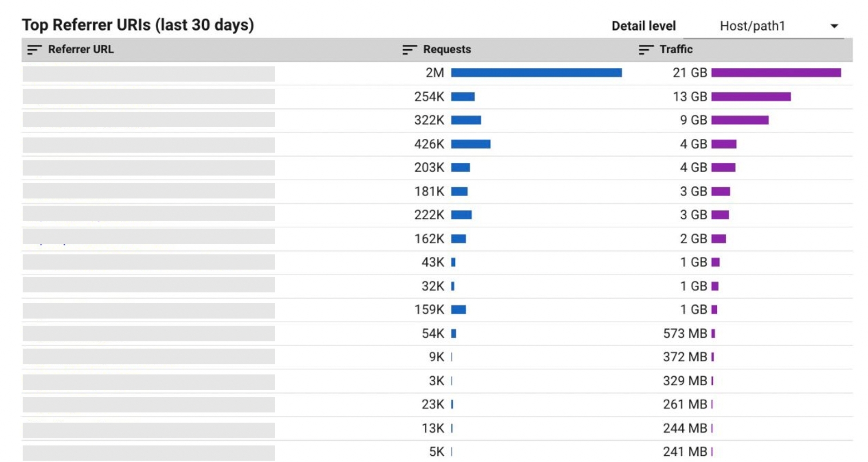Image resolution: width=868 pixels, height=462 pixels.
Task: Click the sort icon beside Requests
Action: pyautogui.click(x=409, y=50)
